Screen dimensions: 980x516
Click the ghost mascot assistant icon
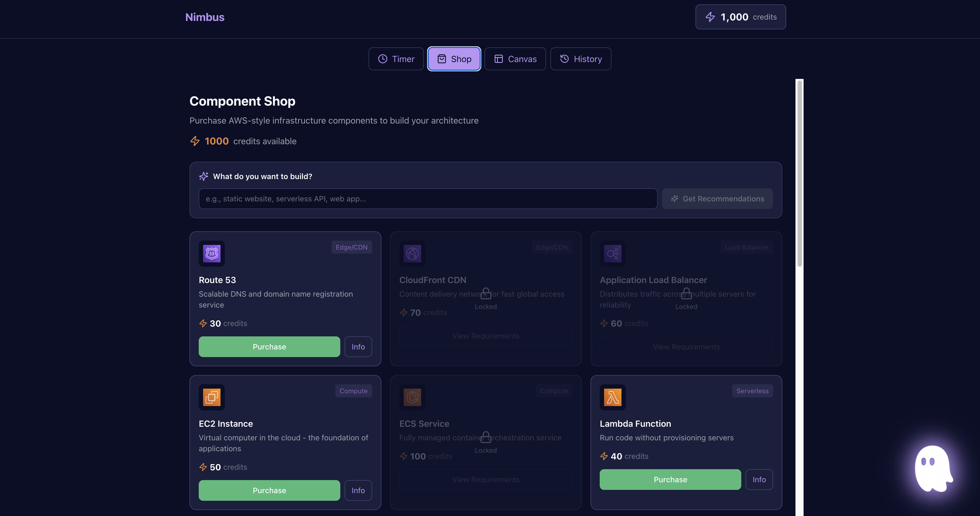tap(933, 469)
